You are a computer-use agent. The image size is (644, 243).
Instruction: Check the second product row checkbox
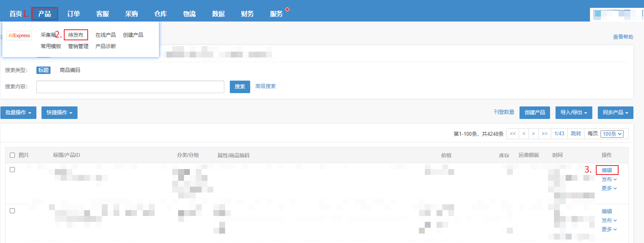12,211
